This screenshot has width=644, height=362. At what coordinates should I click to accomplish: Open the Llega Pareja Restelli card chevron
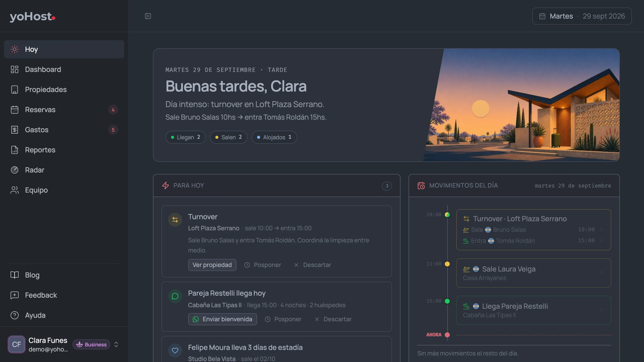pyautogui.click(x=601, y=310)
